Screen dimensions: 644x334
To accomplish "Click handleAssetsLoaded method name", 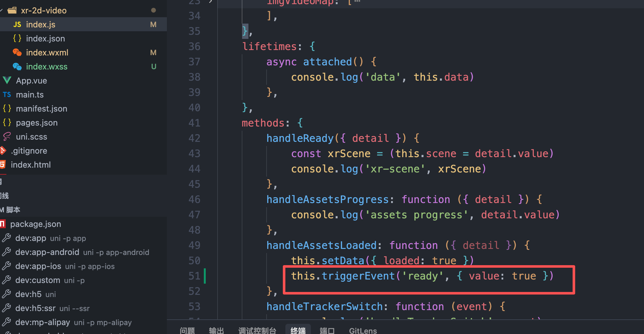I will point(322,245).
